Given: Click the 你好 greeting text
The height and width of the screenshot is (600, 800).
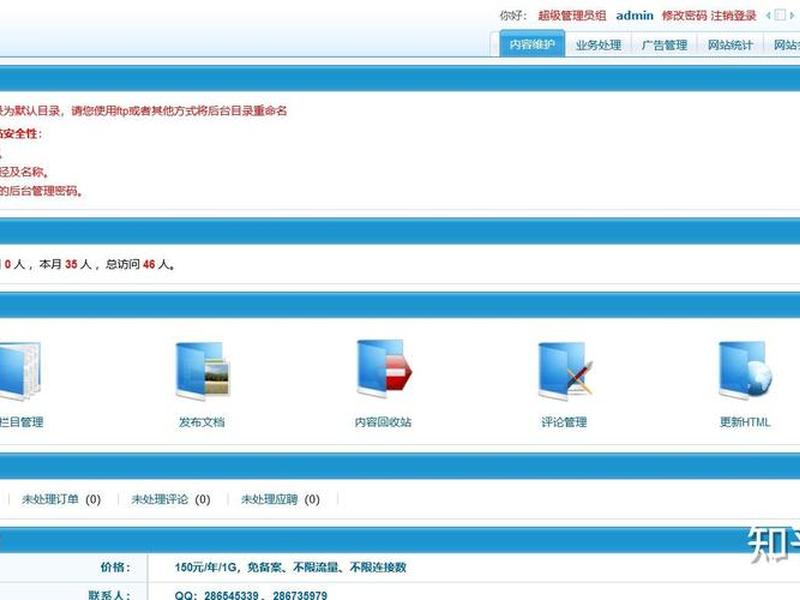Looking at the screenshot, I should pos(513,16).
